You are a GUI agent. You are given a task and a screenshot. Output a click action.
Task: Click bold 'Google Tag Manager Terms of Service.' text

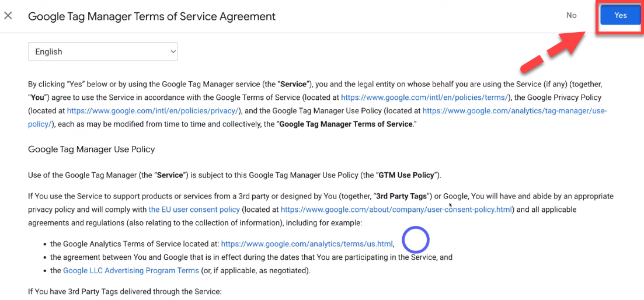[347, 124]
